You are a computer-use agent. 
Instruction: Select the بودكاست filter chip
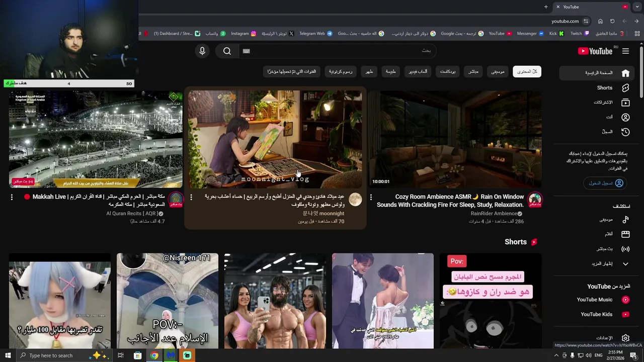click(x=448, y=71)
